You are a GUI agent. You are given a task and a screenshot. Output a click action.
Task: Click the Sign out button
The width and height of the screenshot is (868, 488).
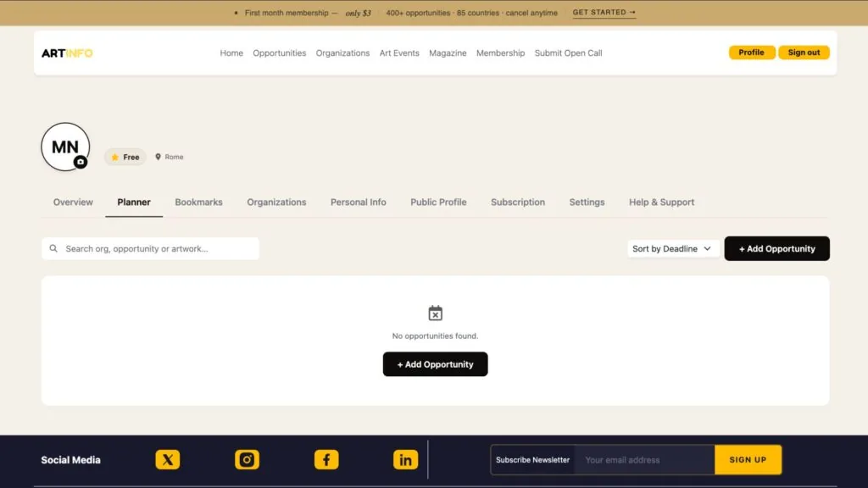[804, 53]
